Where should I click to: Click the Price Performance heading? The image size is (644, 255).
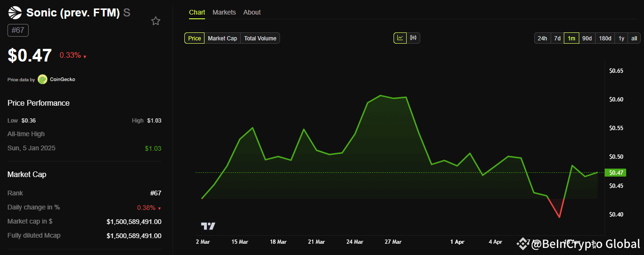tap(38, 103)
